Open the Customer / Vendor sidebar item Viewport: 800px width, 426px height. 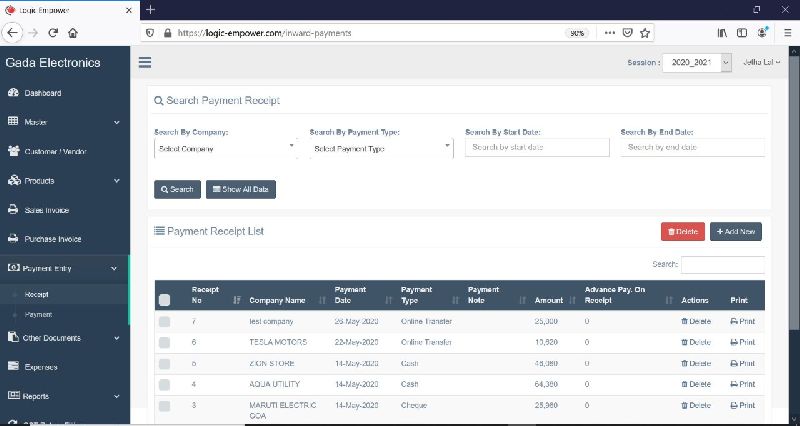click(x=54, y=152)
